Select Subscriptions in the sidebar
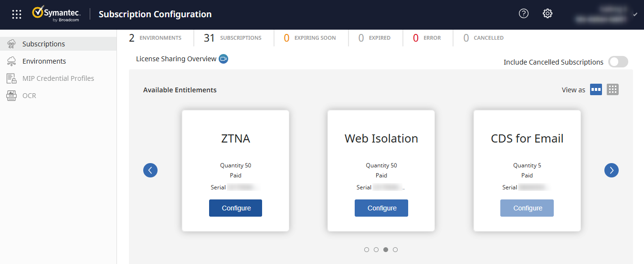This screenshot has width=644, height=264. click(58, 44)
